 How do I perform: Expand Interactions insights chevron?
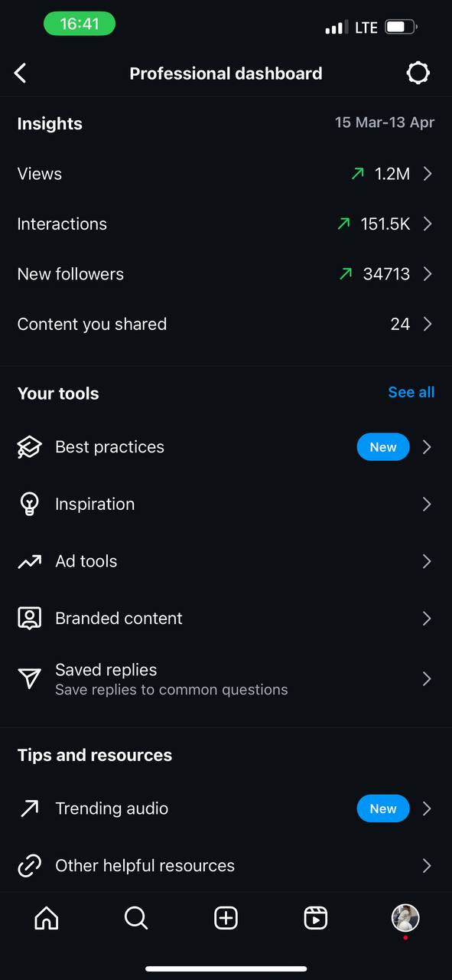coord(428,224)
